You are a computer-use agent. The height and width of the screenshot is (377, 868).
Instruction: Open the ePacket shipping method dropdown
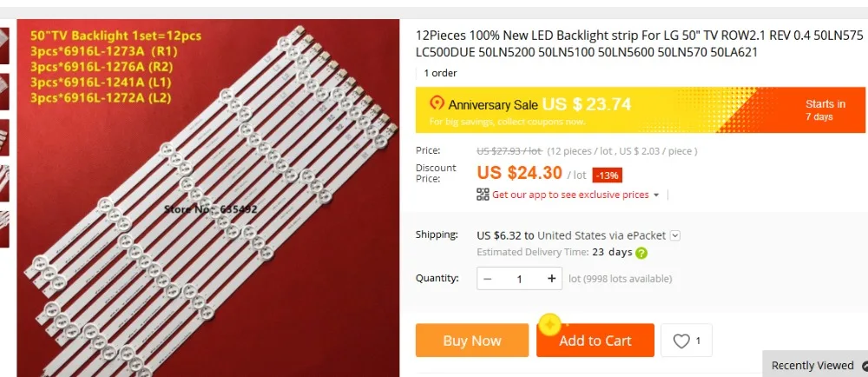(x=674, y=235)
